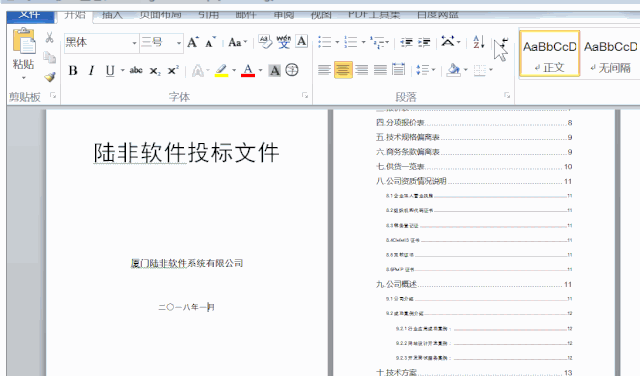Viewport: 640px width, 376px height.
Task: Click title 陆非软件投标文件
Action: pos(186,153)
